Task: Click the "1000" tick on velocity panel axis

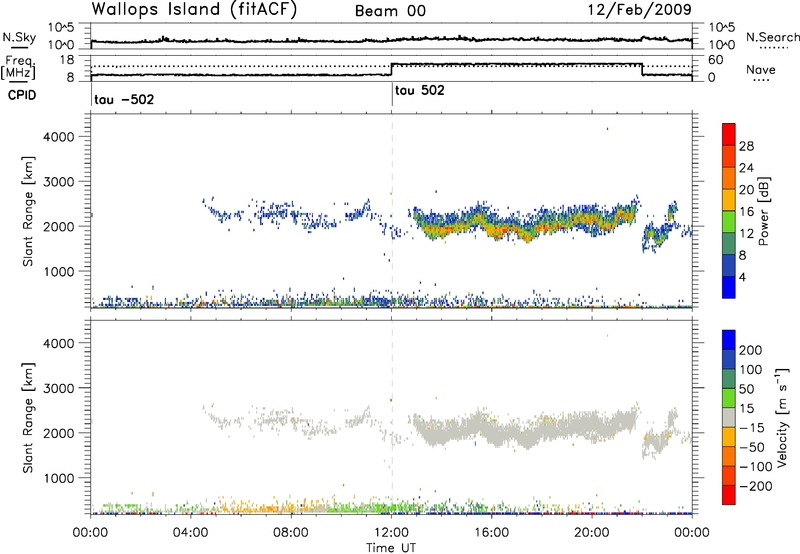Action: tap(59, 478)
